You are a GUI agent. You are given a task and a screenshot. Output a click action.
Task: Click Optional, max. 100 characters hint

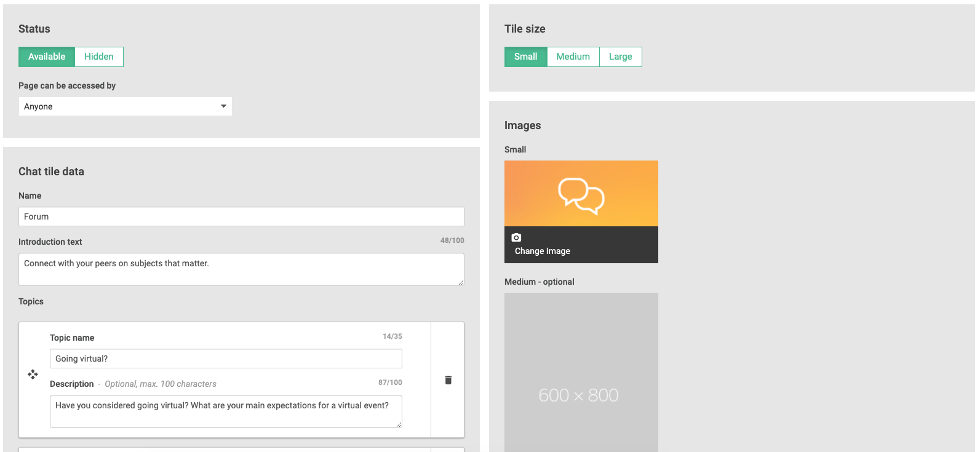(x=161, y=384)
